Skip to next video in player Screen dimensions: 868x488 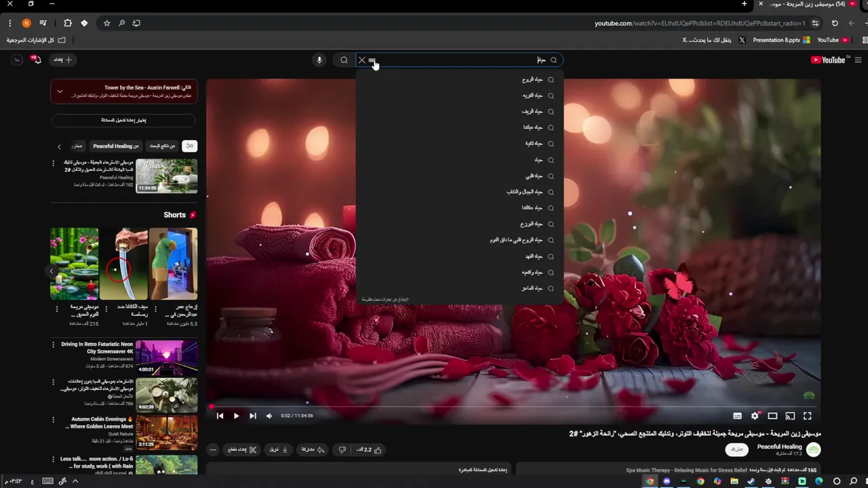tap(252, 415)
